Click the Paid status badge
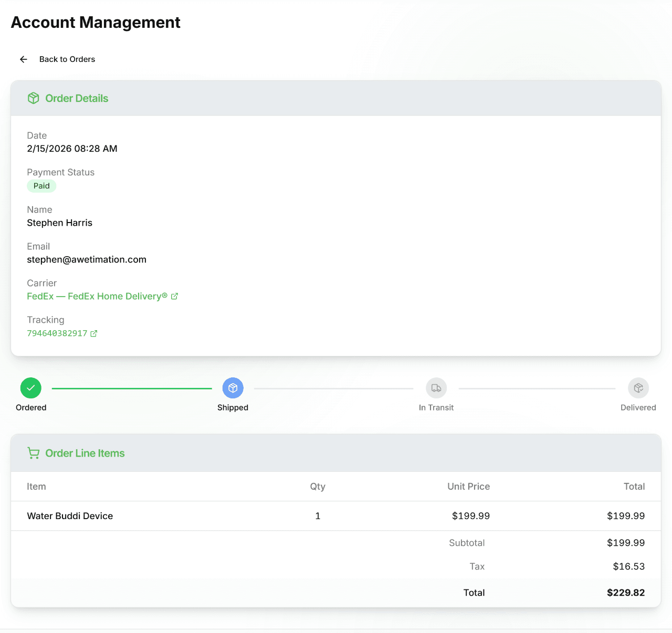Image resolution: width=672 pixels, height=633 pixels. tap(41, 186)
